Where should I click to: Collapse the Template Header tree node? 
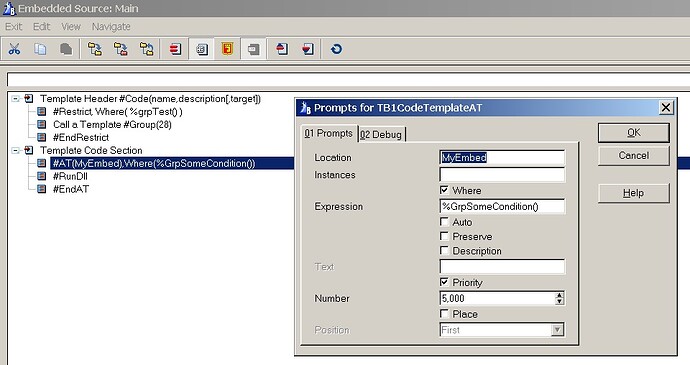click(x=15, y=99)
